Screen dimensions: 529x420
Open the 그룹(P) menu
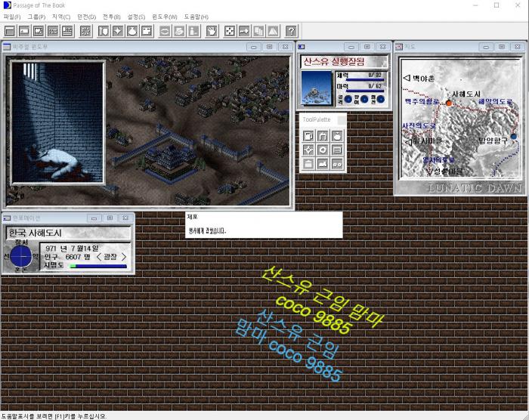tap(36, 17)
